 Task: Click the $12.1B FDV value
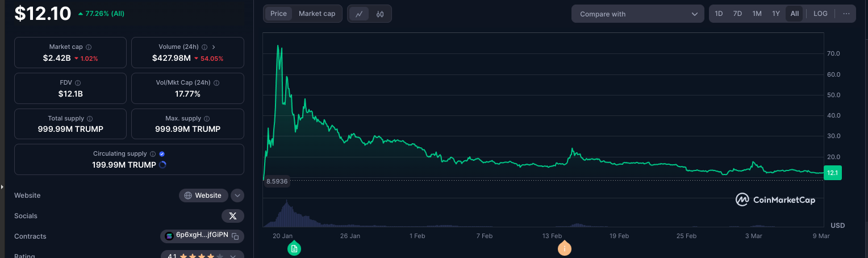point(70,94)
